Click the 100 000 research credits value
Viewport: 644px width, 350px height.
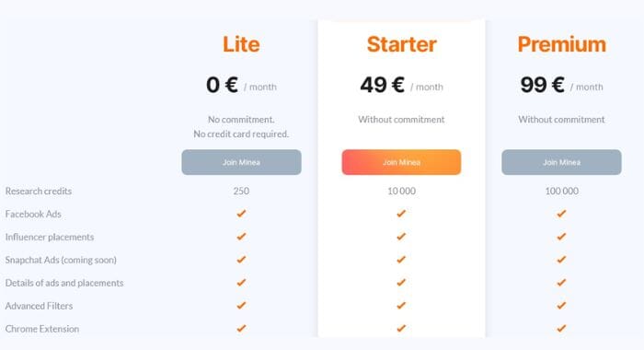561,191
